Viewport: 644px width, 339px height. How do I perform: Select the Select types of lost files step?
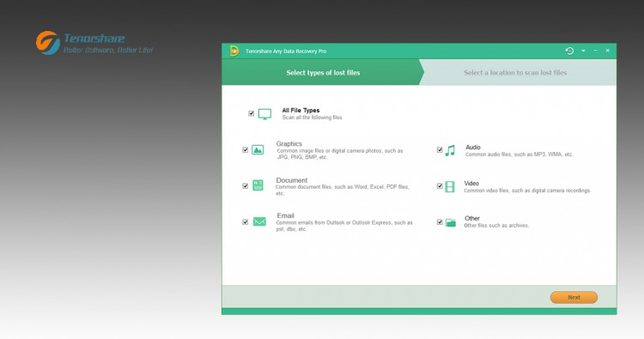coord(323,73)
